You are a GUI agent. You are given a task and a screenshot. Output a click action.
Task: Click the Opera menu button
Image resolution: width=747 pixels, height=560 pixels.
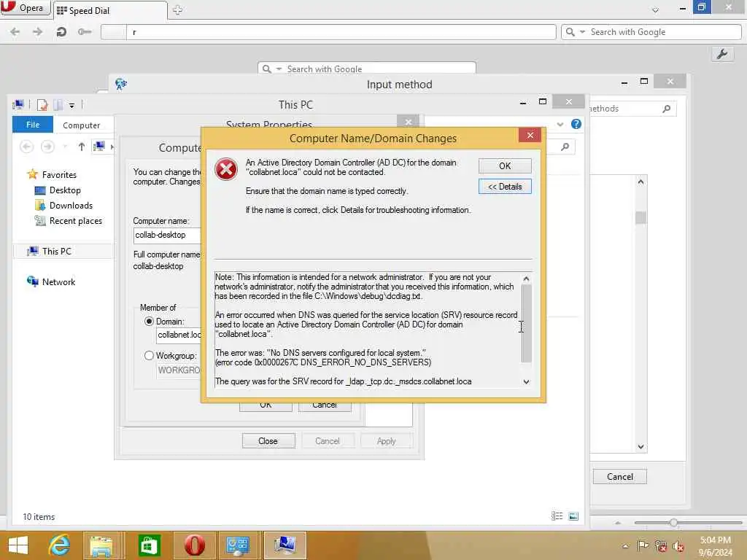[25, 8]
